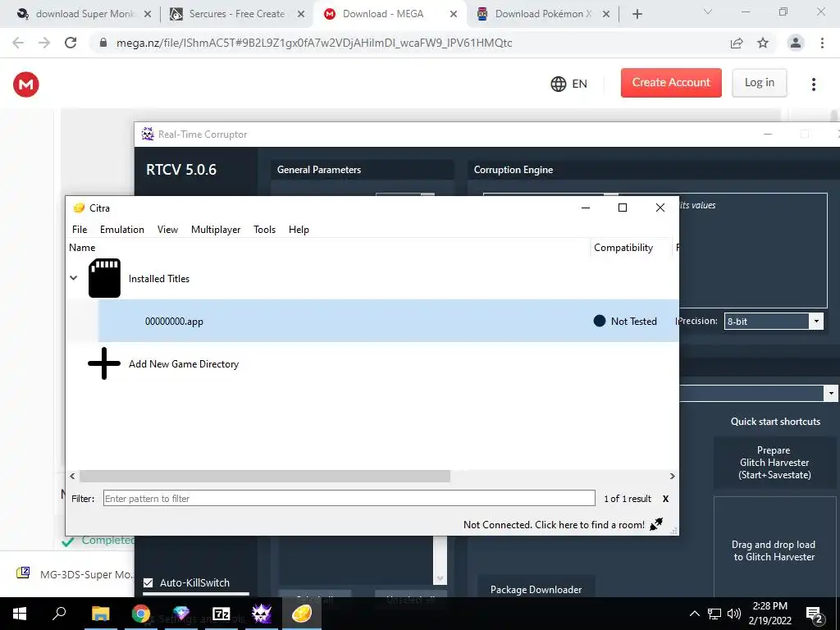Open the EN language globe selector
The width and height of the screenshot is (840, 630).
pos(568,84)
